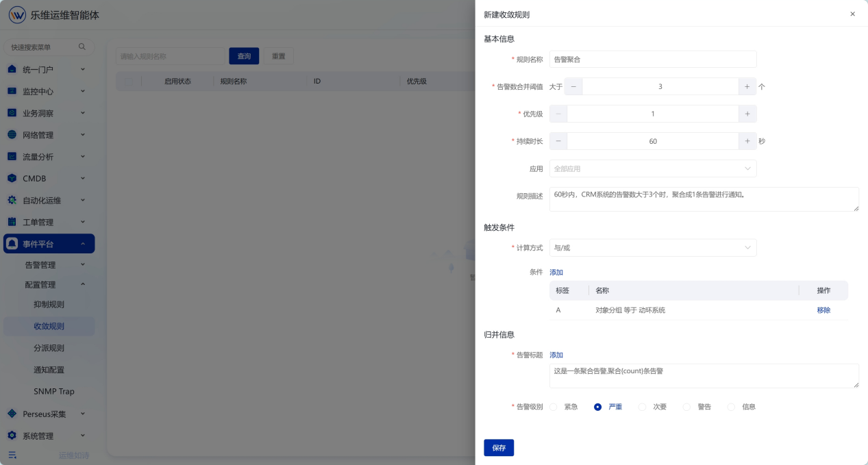Image resolution: width=868 pixels, height=465 pixels.
Task: Expand the 告警管理 submenu
Action: point(83,264)
